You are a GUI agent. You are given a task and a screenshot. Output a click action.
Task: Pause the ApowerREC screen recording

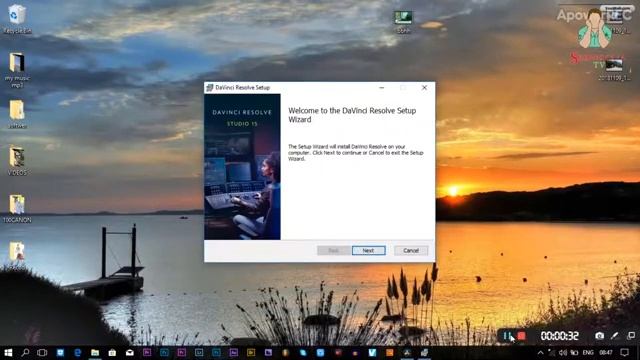click(x=507, y=336)
